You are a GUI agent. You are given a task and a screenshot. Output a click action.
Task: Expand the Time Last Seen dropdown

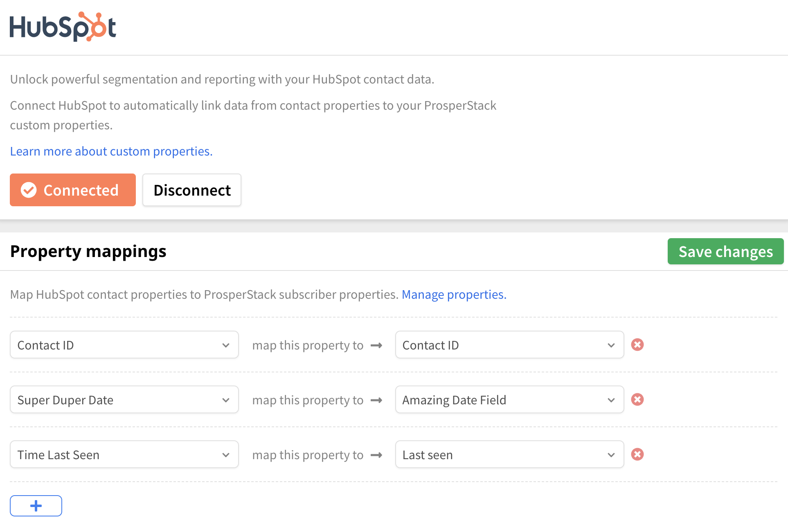point(124,454)
